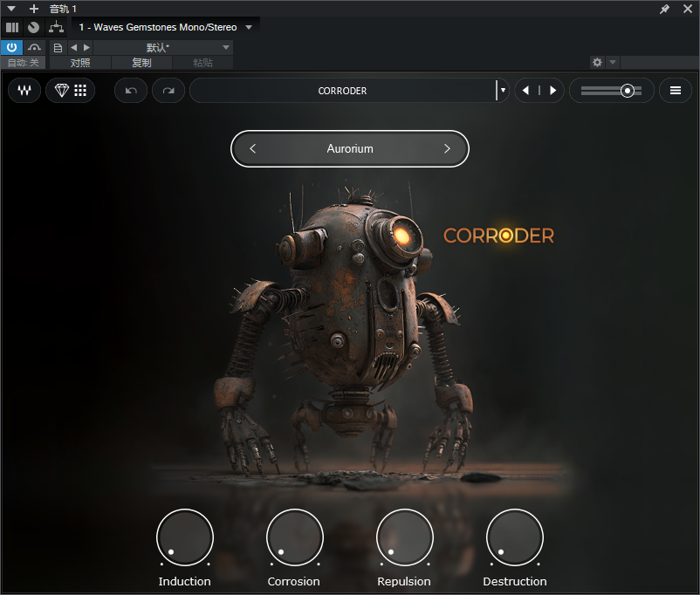Click the 粘贴 paste button
Viewport: 700px width, 595px height.
pyautogui.click(x=202, y=63)
